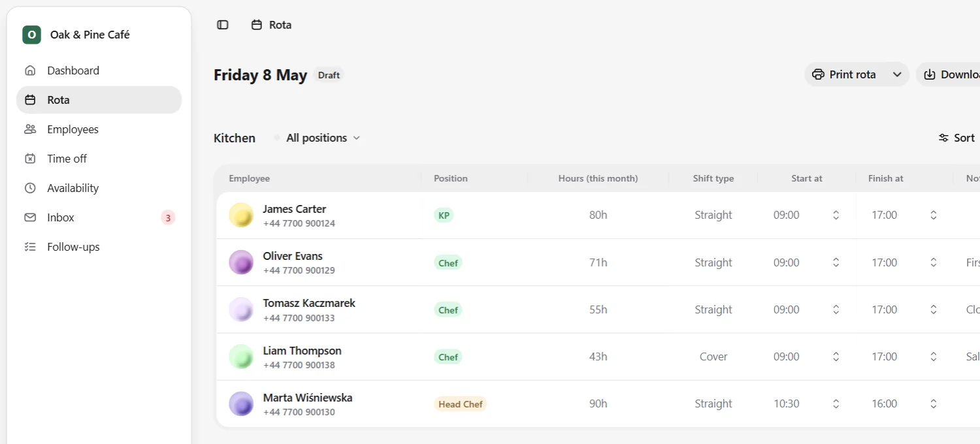Click the Employee column header

point(250,178)
